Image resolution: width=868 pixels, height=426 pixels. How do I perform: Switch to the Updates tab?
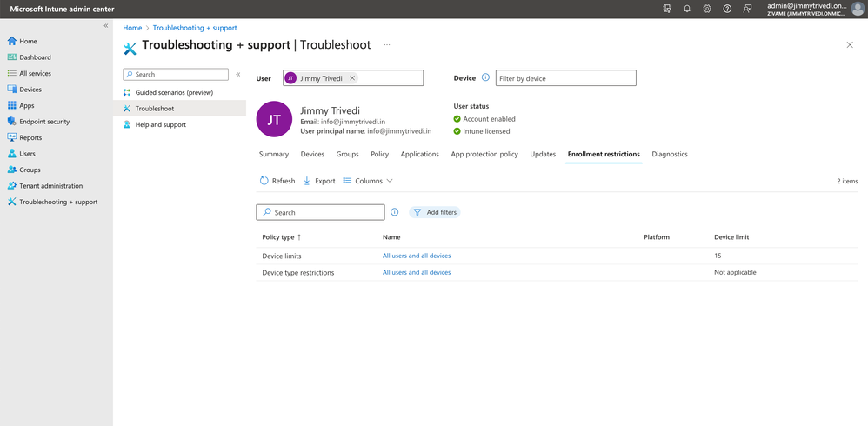click(543, 155)
